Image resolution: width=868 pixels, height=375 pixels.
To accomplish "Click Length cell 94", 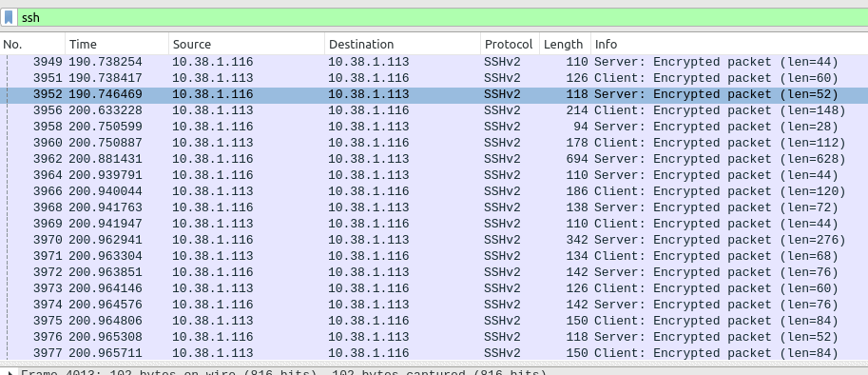I will click(x=581, y=127).
